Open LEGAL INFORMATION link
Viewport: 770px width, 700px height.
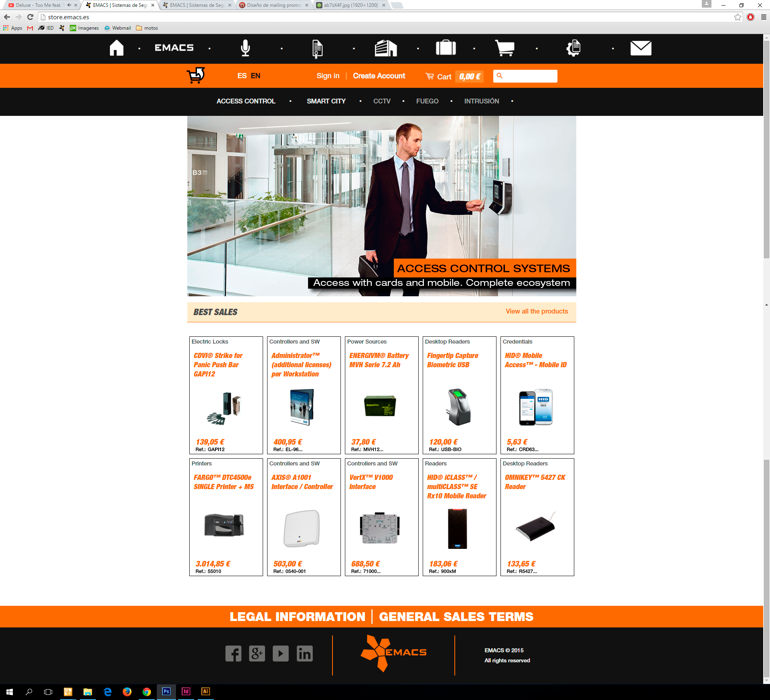297,617
